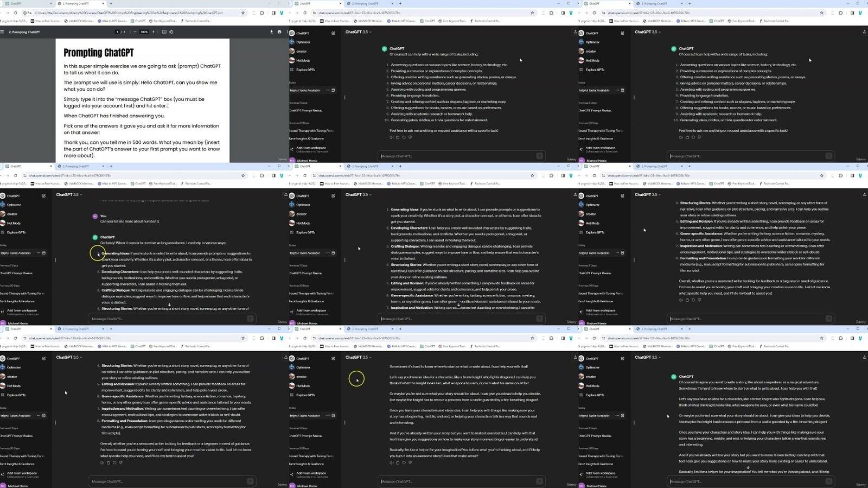Image resolution: width=868 pixels, height=488 pixels.
Task: Open ChatGPT 3.5 model dropdown in top-right frame
Action: pyautogui.click(x=648, y=32)
